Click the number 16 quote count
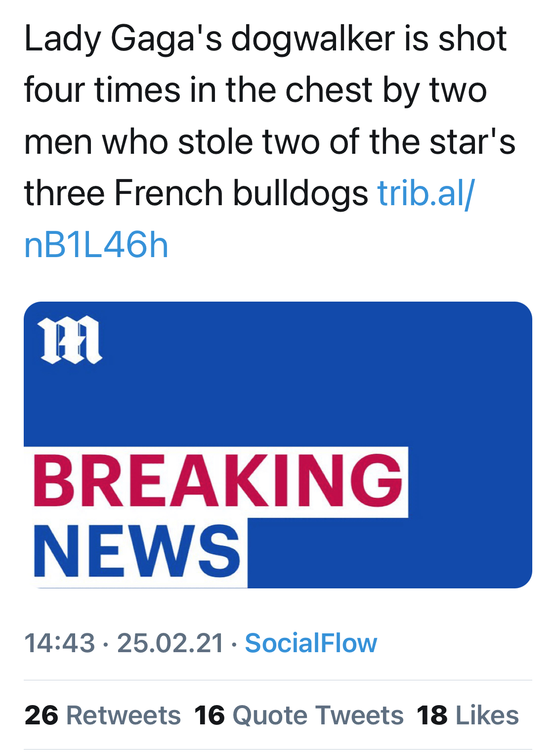This screenshot has height=756, width=556. click(x=210, y=715)
